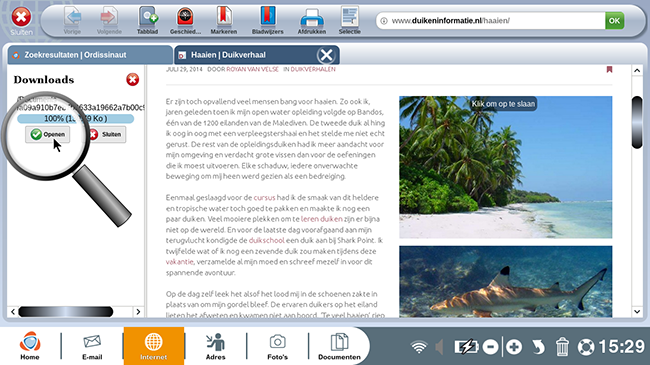This screenshot has width=650, height=365.
Task: Go back with the Vorige arrow
Action: pyautogui.click(x=73, y=19)
